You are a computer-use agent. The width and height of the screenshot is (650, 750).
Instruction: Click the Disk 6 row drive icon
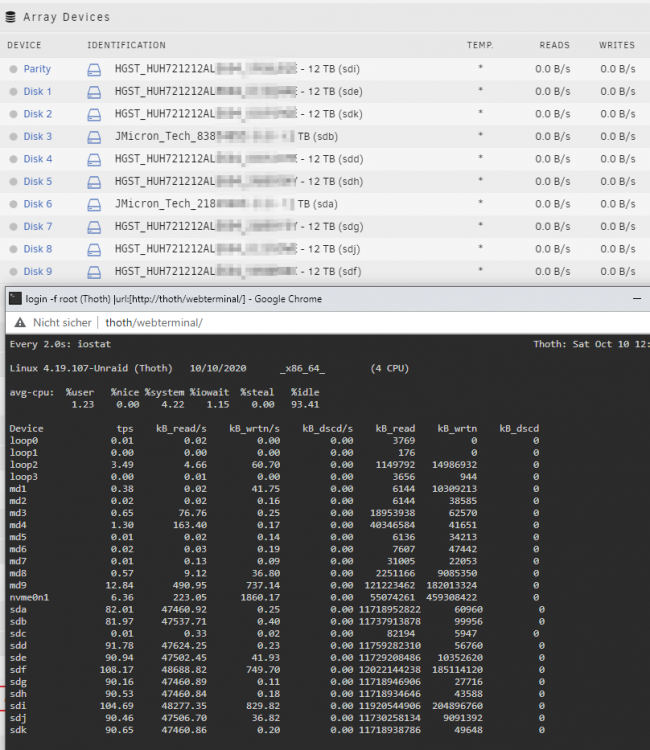coord(94,204)
